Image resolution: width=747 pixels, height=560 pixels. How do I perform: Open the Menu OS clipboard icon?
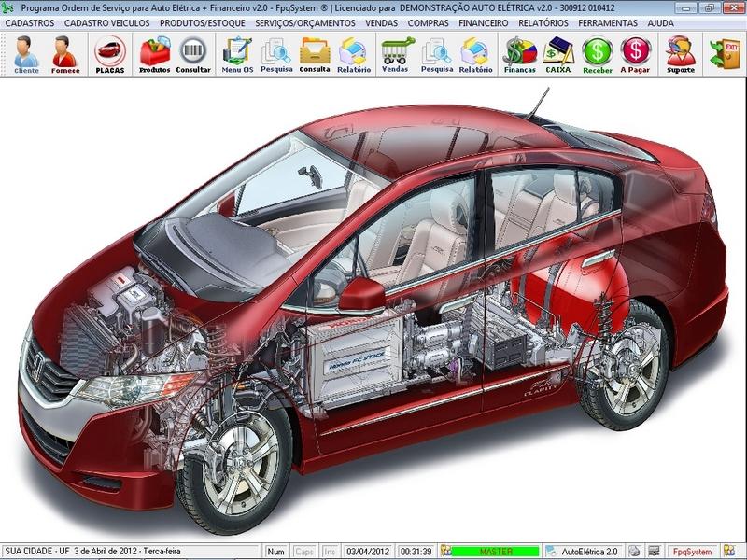point(237,54)
